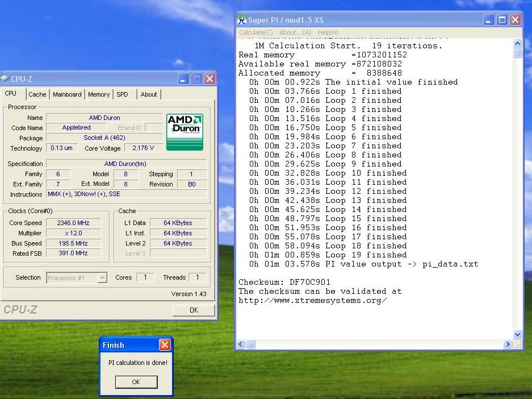Viewport: 532px width, 399px height.
Task: Click Super PI vertical scrollbar up arrow
Action: [517, 43]
